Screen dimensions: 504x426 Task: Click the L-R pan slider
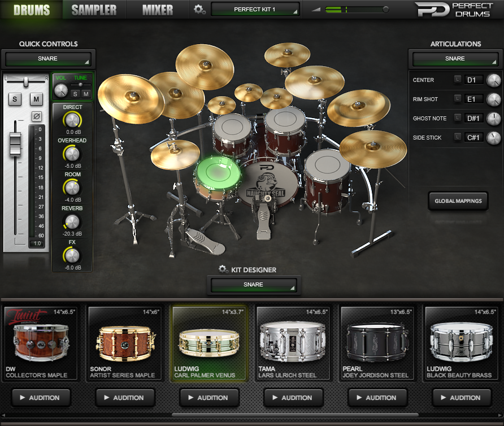point(26,82)
